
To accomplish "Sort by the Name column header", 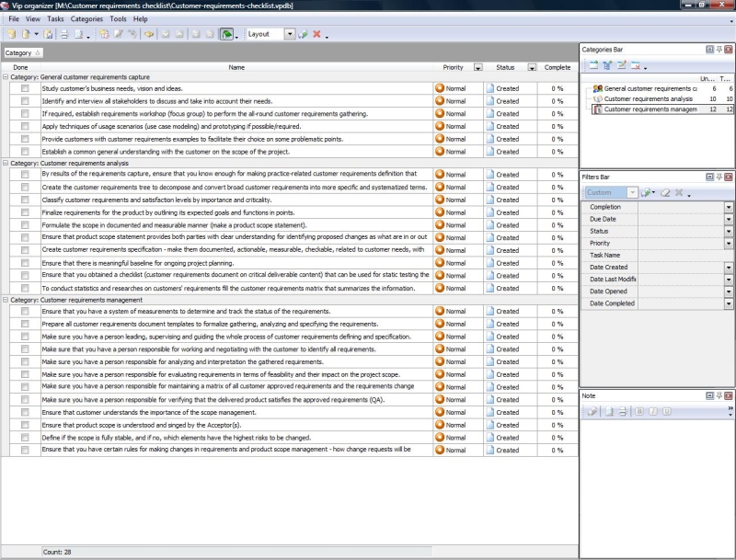I will (236, 67).
